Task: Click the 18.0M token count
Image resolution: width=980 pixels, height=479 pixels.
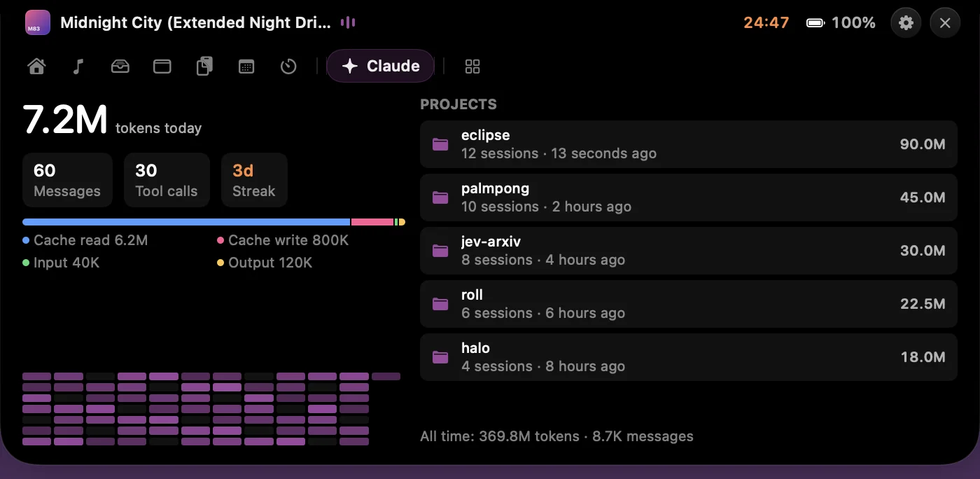Action: (923, 357)
